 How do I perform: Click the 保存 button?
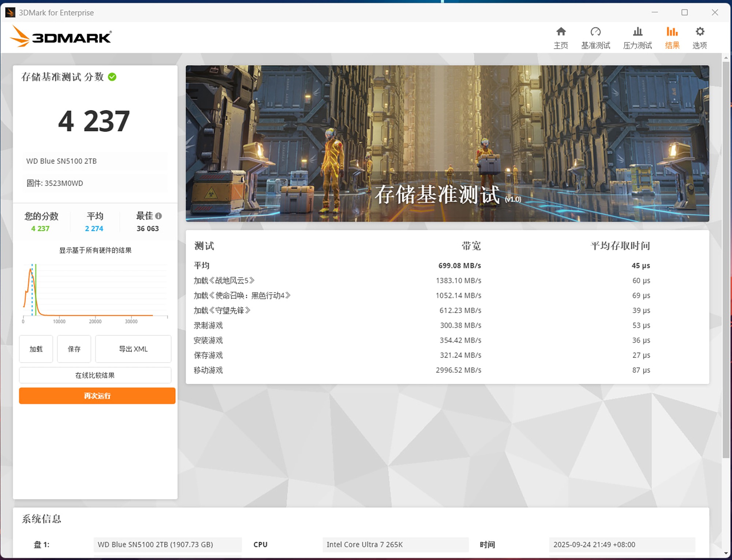74,349
